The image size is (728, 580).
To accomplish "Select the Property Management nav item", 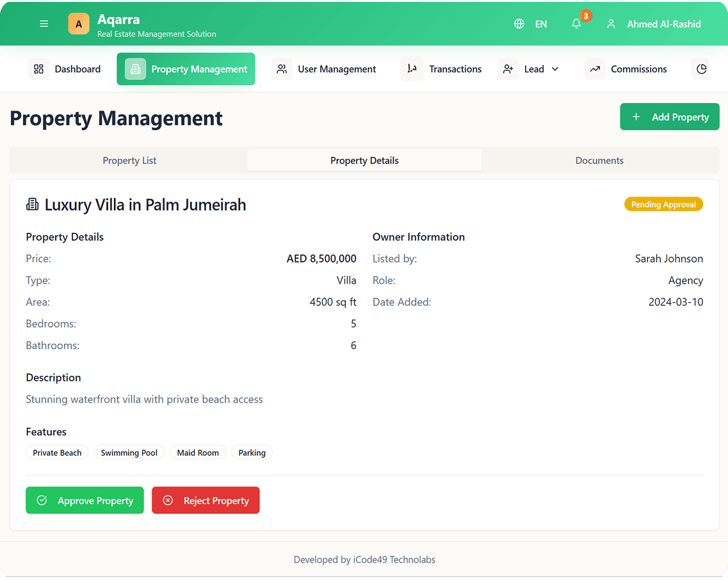I will 186,68.
